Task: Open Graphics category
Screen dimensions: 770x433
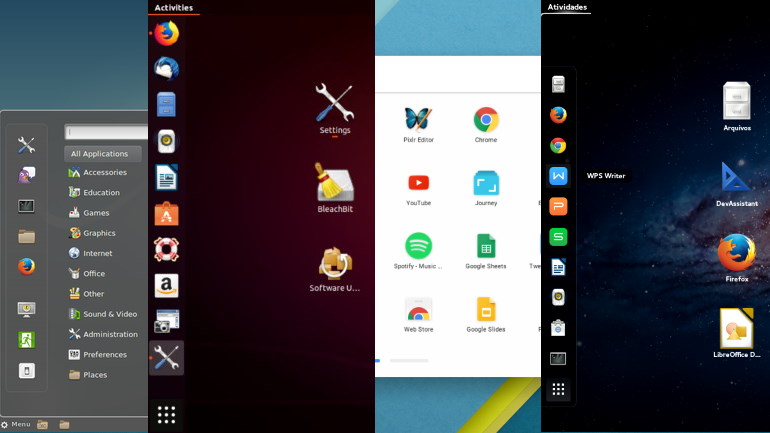Action: pos(92,233)
